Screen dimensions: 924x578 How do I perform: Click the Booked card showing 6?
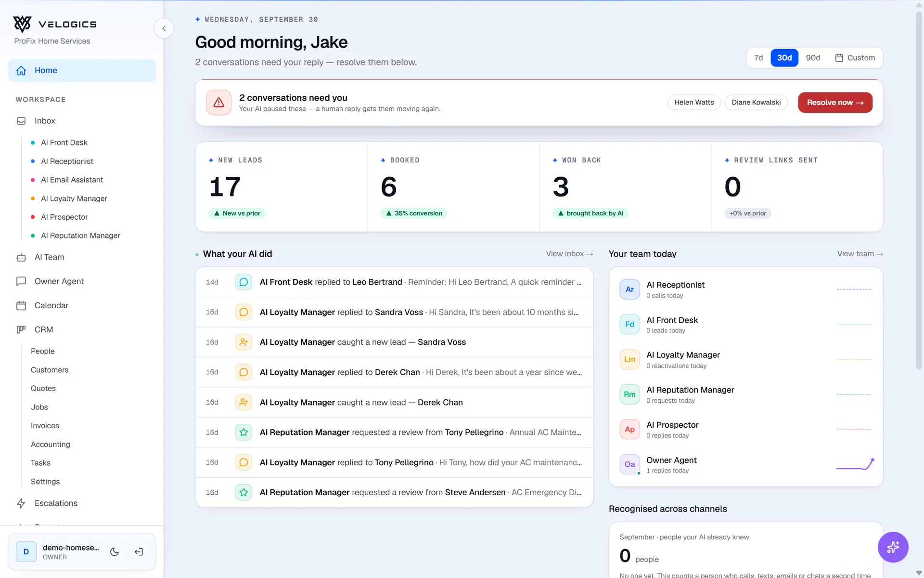click(x=453, y=187)
